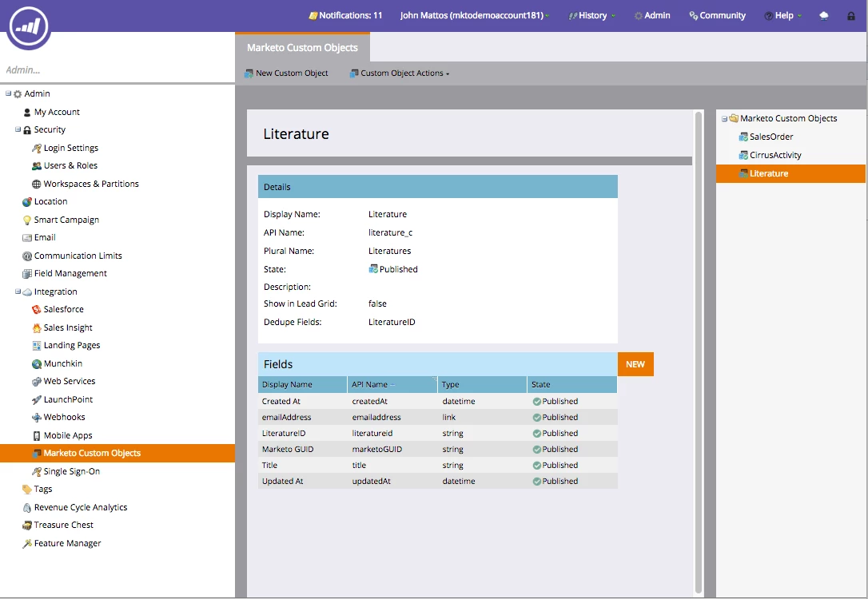
Task: Click the Treasure Chest icon
Action: point(26,526)
